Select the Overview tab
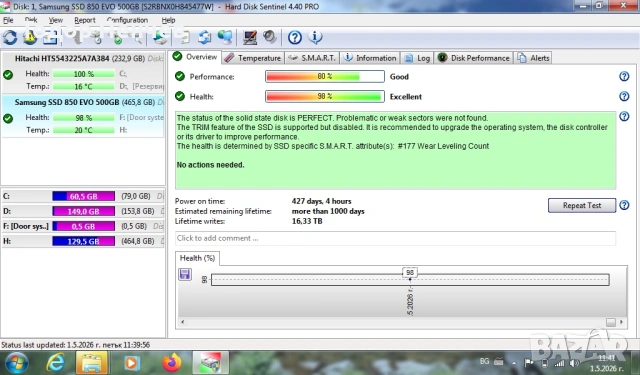Image resolution: width=640 pixels, height=375 pixels. (195, 57)
